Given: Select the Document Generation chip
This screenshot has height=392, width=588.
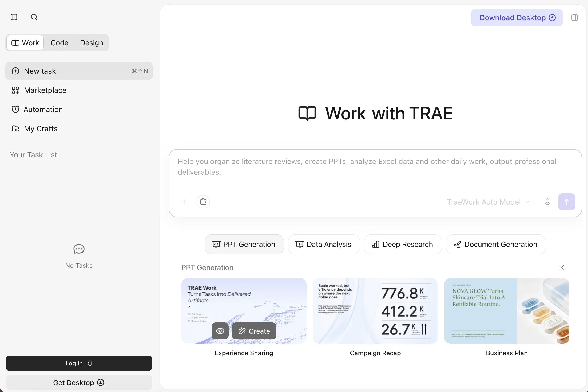Looking at the screenshot, I should (x=496, y=244).
